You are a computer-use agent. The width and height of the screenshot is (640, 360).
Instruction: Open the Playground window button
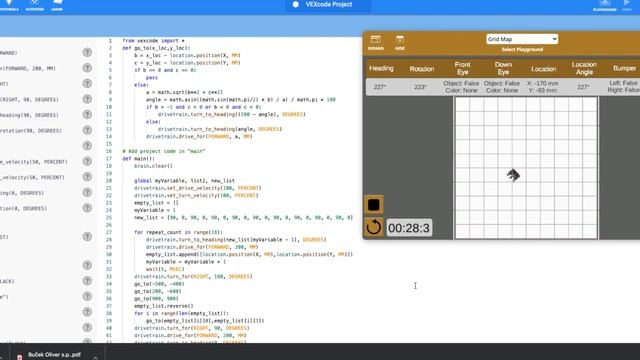(604, 5)
